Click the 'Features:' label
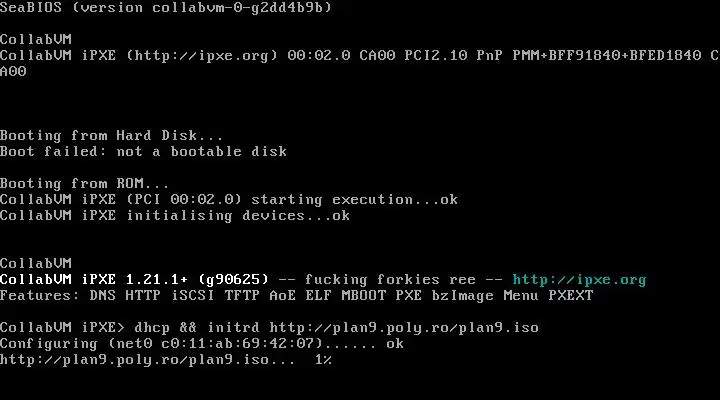Screen dimensions: 720x400 (x=39, y=295)
